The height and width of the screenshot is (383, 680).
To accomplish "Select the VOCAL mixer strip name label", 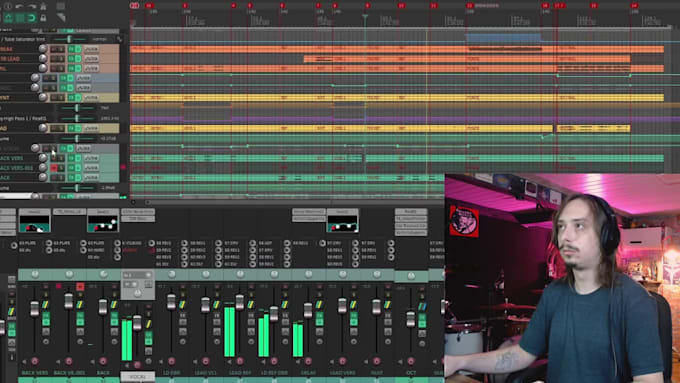I will tap(137, 377).
